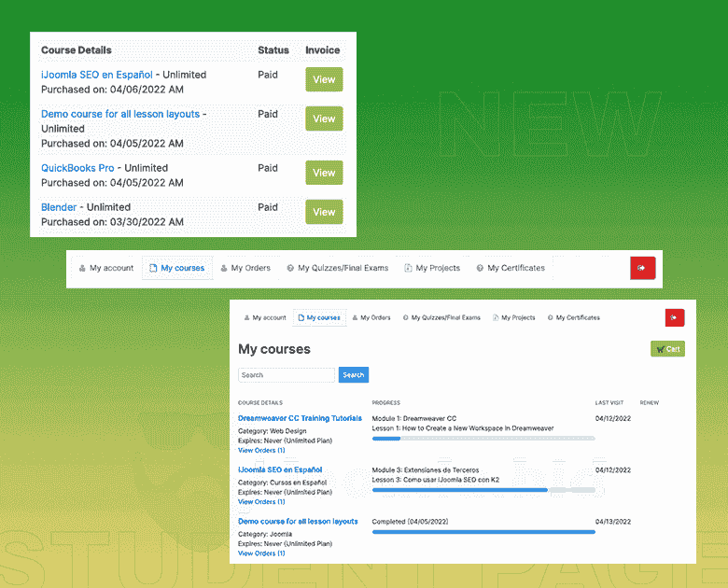Click Dreamweaver CC course progress bar
This screenshot has width=728, height=588.
[483, 438]
